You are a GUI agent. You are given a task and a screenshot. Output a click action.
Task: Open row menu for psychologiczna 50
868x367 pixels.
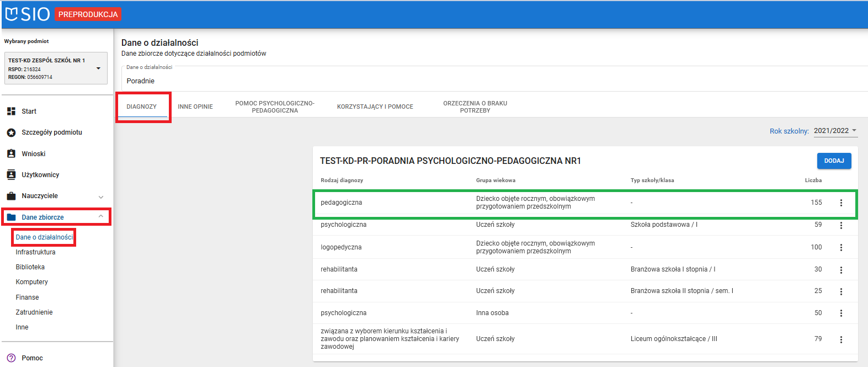(x=841, y=313)
